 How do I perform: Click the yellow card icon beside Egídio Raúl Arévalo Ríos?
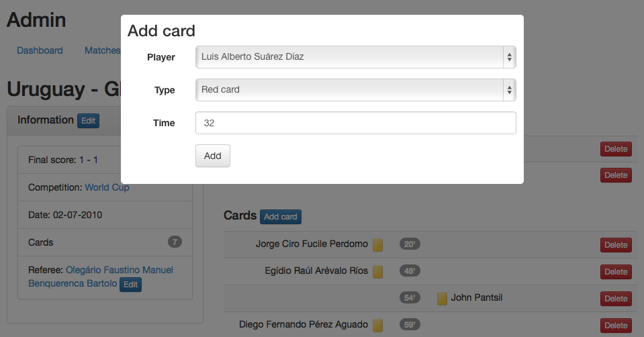pos(377,272)
